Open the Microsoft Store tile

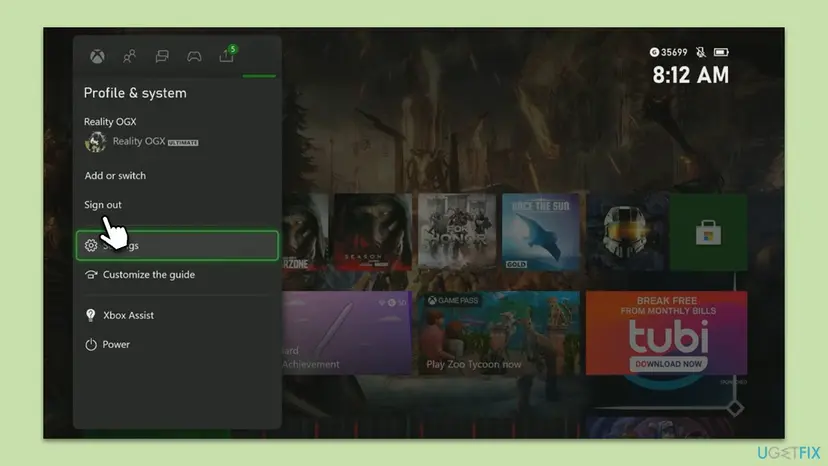tap(708, 232)
